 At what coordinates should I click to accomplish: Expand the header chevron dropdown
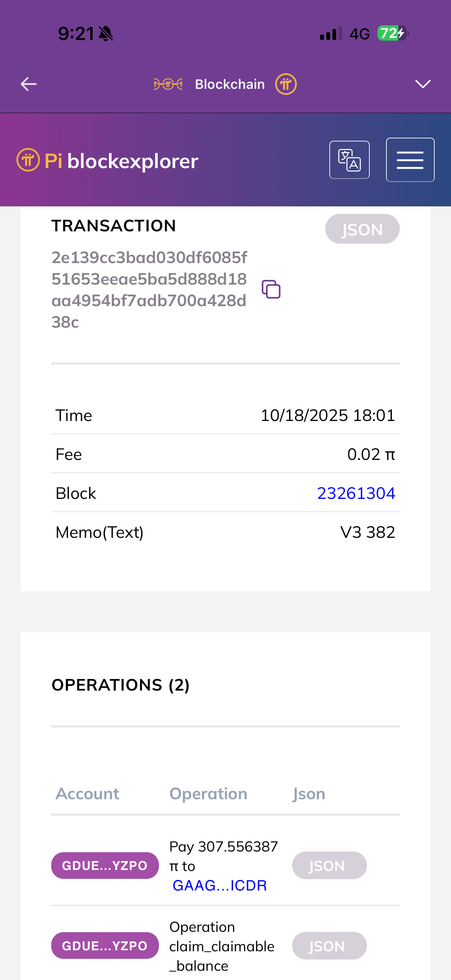pos(423,84)
